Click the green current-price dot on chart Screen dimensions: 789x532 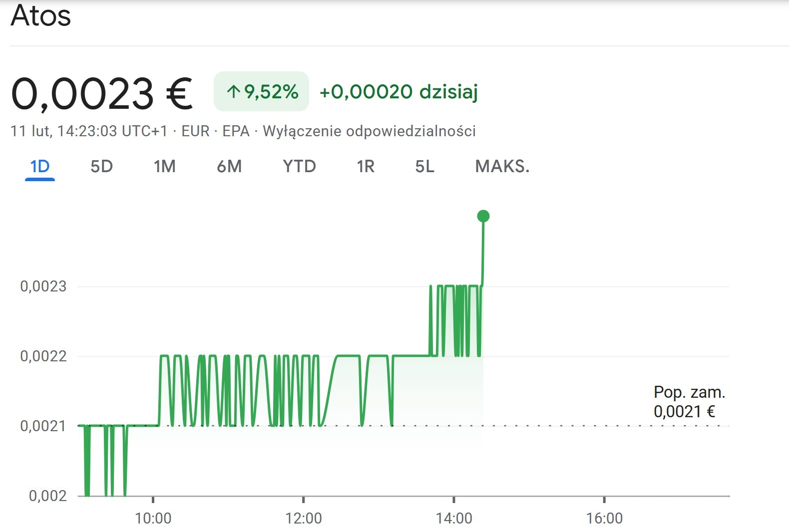pyautogui.click(x=483, y=216)
